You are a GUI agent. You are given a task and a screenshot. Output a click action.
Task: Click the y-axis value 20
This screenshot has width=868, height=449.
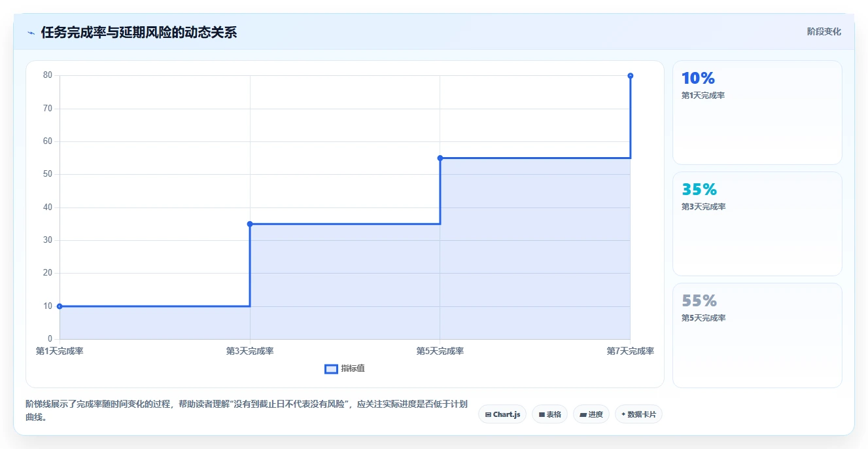(x=48, y=273)
